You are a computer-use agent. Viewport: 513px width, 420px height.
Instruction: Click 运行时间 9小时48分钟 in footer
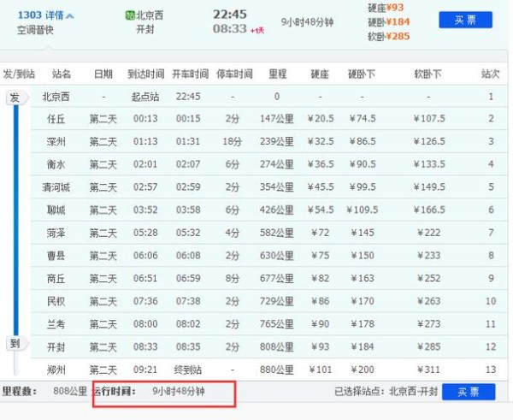click(x=149, y=391)
